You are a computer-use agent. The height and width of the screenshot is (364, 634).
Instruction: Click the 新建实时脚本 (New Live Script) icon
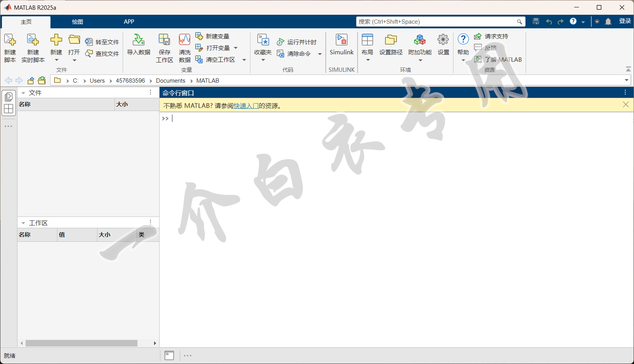click(33, 40)
